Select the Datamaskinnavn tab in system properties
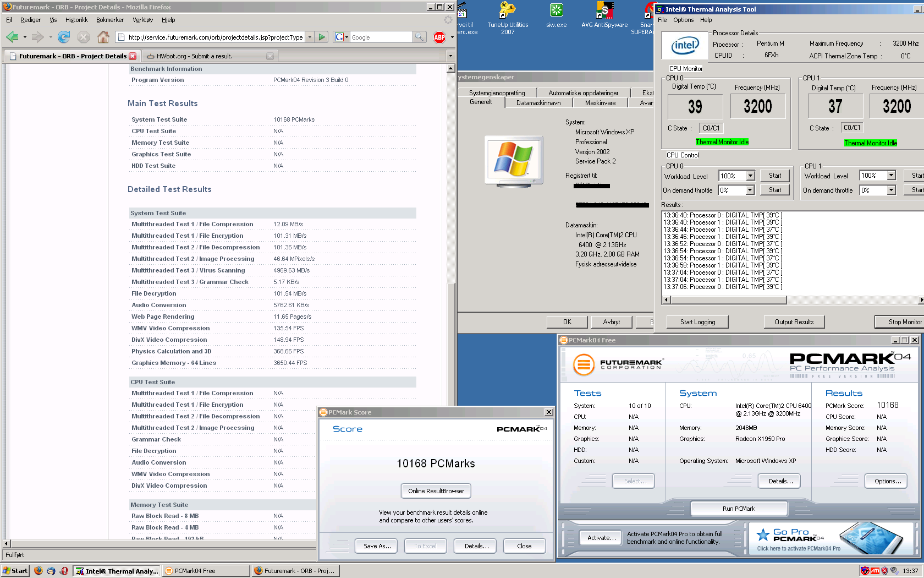The width and height of the screenshot is (924, 578). pyautogui.click(x=538, y=103)
